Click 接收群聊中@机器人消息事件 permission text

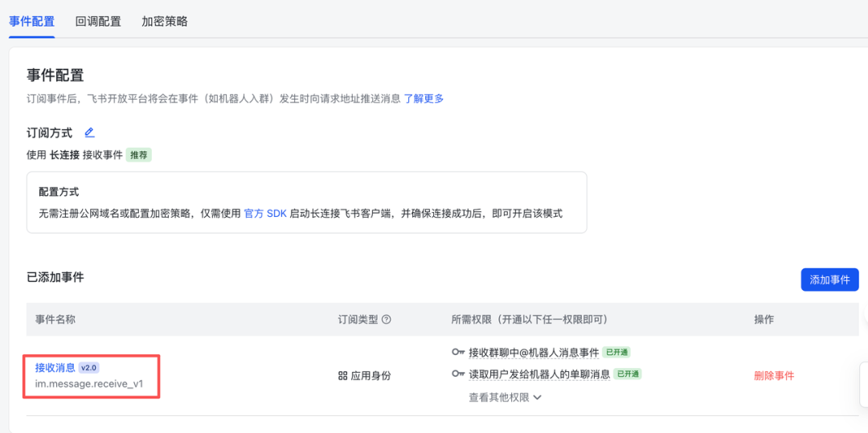coord(534,352)
